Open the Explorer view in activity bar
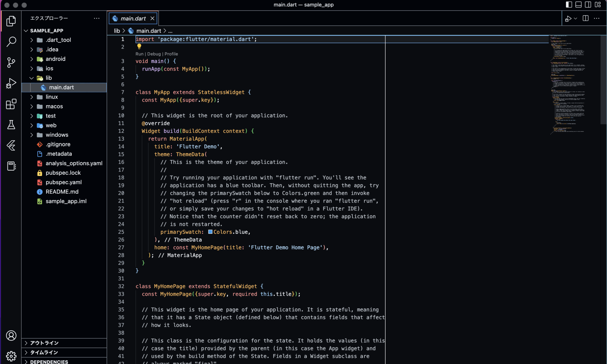Image resolution: width=607 pixels, height=364 pixels. [x=11, y=21]
